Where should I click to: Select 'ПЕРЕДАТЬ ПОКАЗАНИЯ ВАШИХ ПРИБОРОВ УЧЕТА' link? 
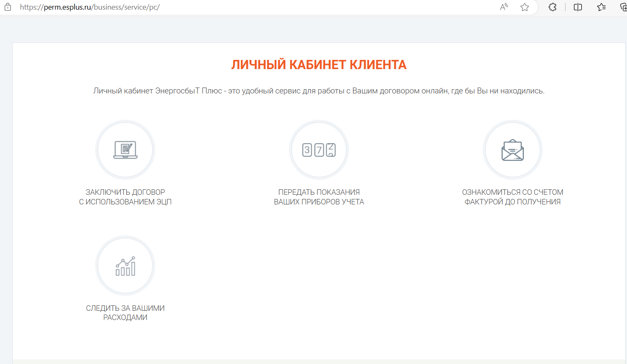click(319, 197)
